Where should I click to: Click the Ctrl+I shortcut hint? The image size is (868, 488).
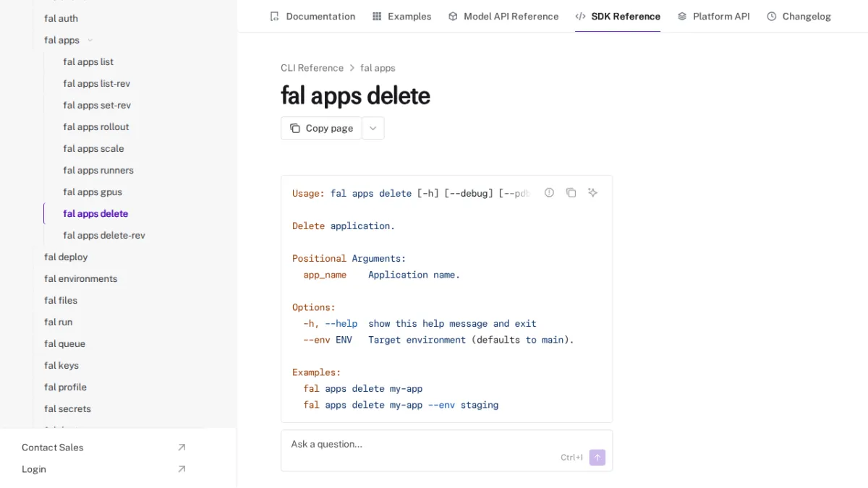point(571,458)
